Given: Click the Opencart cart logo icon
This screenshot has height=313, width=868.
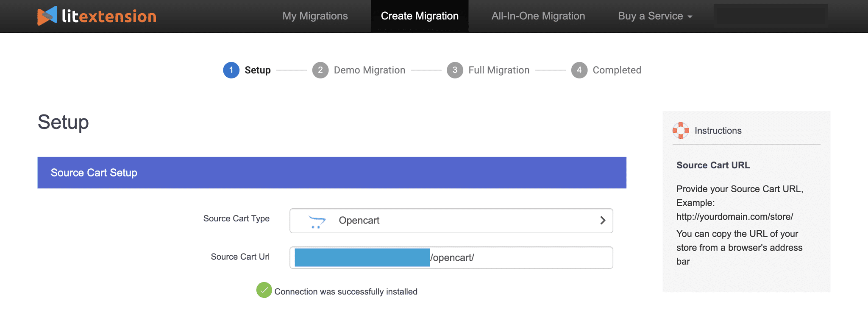Looking at the screenshot, I should [x=317, y=221].
